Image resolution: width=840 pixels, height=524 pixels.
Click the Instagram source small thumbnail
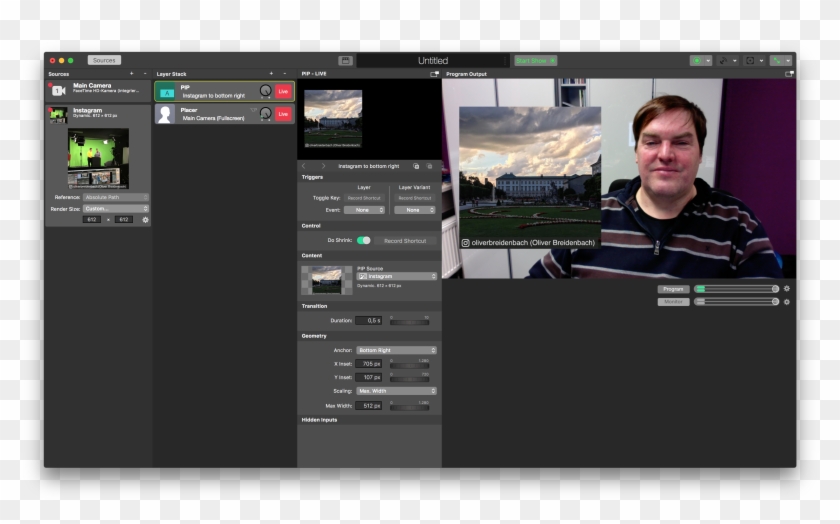pos(58,115)
